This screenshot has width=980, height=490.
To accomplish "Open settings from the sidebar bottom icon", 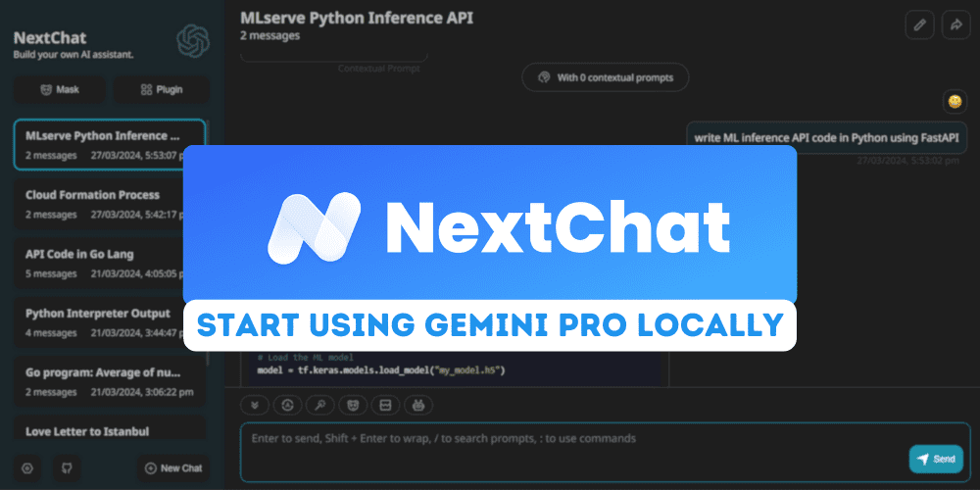I will coord(27,467).
